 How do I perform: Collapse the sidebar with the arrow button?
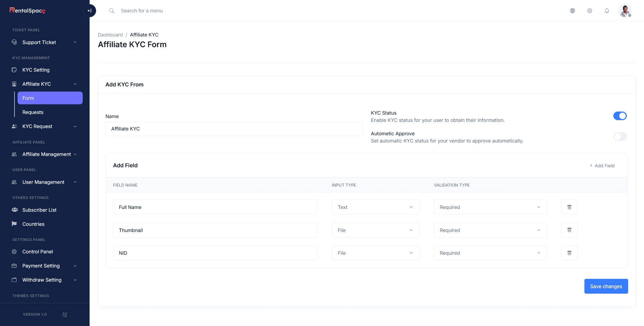coord(90,11)
